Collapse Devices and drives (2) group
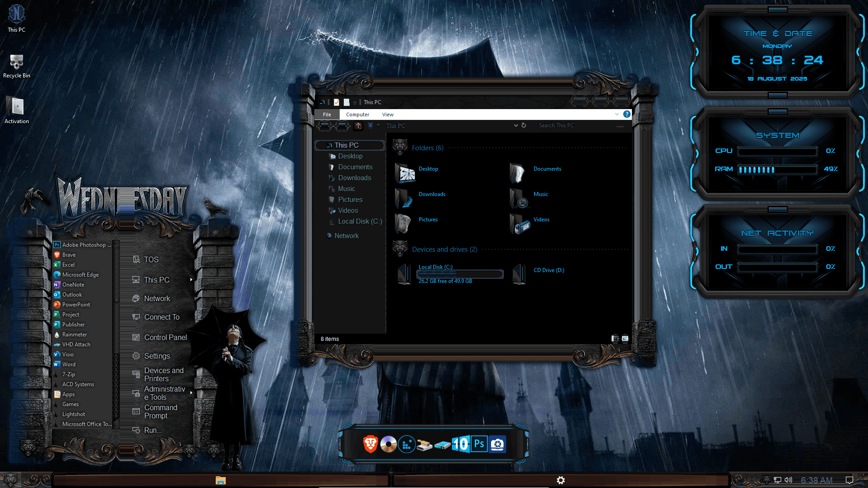868x488 pixels. point(445,249)
